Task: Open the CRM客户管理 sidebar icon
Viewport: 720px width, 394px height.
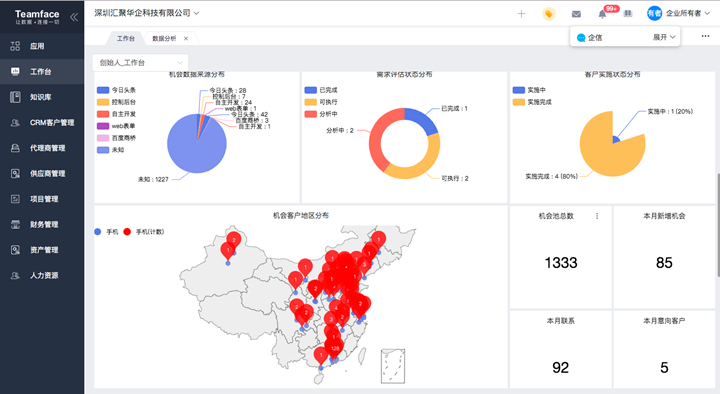Action: pos(15,123)
